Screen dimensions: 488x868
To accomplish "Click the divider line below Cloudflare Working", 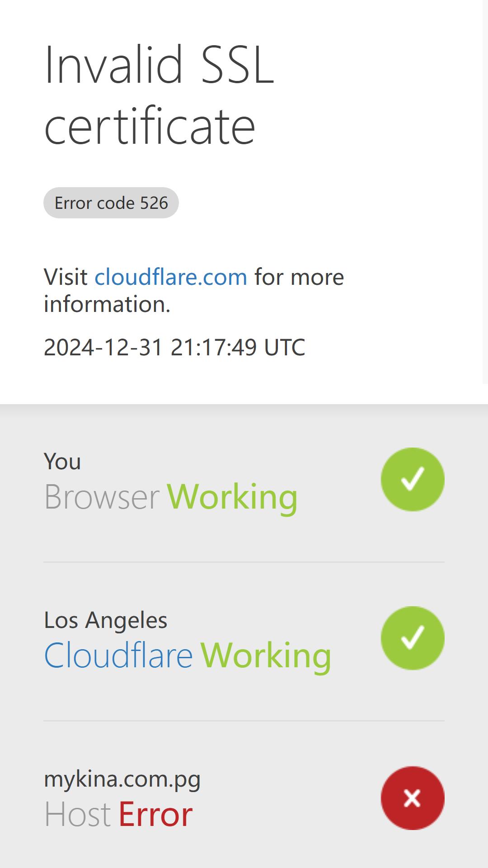I will [x=244, y=721].
